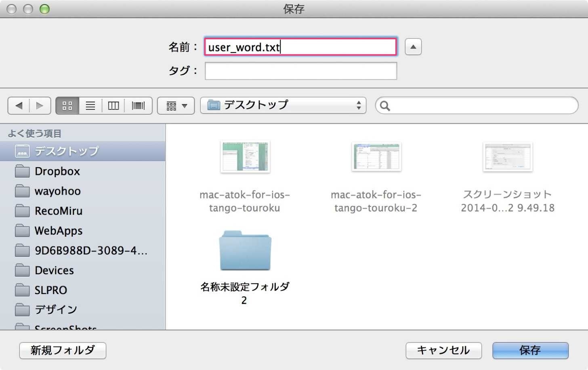Select wayohoo folder in the sidebar
Screen dimensions: 588x370
82,191
